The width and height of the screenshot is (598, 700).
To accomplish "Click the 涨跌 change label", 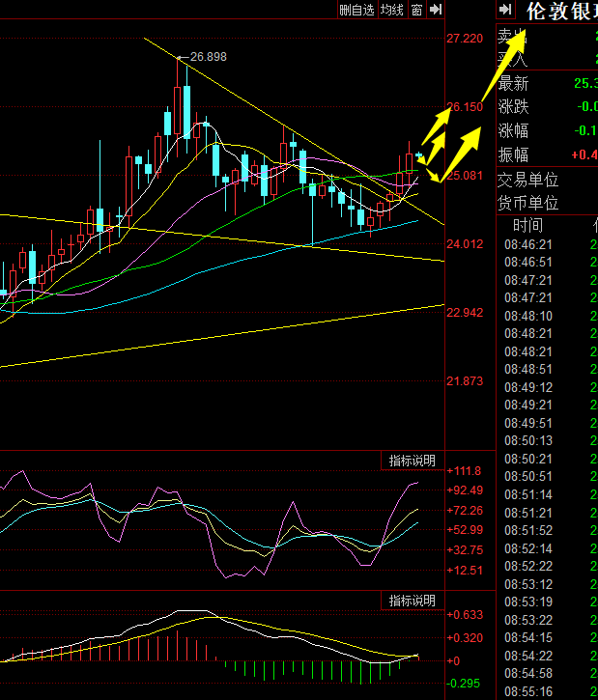I will (x=513, y=107).
